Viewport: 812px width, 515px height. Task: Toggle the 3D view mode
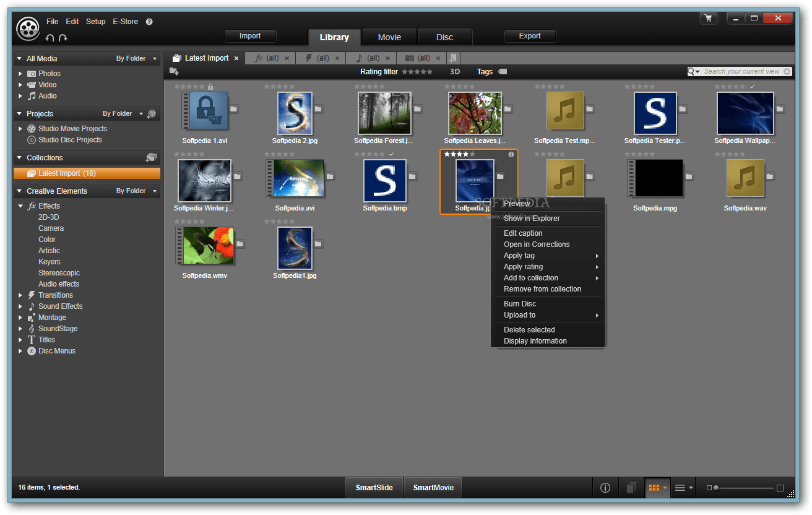(454, 71)
